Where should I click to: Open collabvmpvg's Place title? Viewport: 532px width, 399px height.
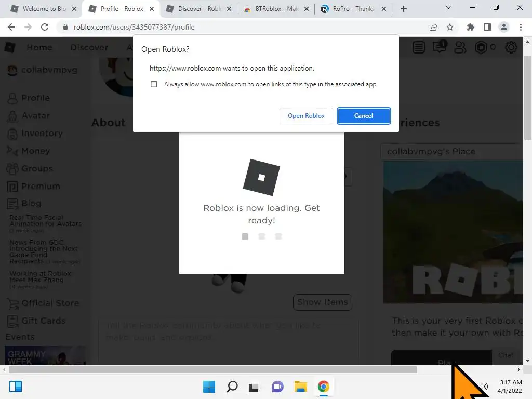(x=431, y=151)
